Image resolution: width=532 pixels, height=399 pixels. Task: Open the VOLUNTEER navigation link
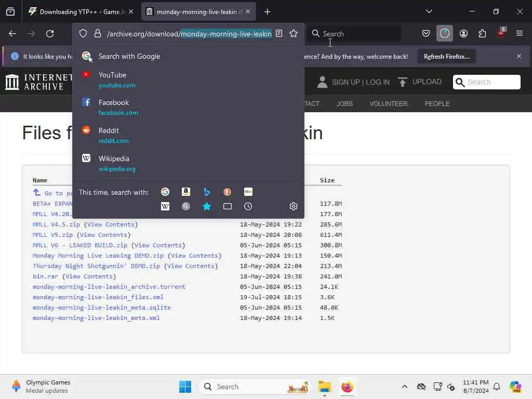(389, 104)
